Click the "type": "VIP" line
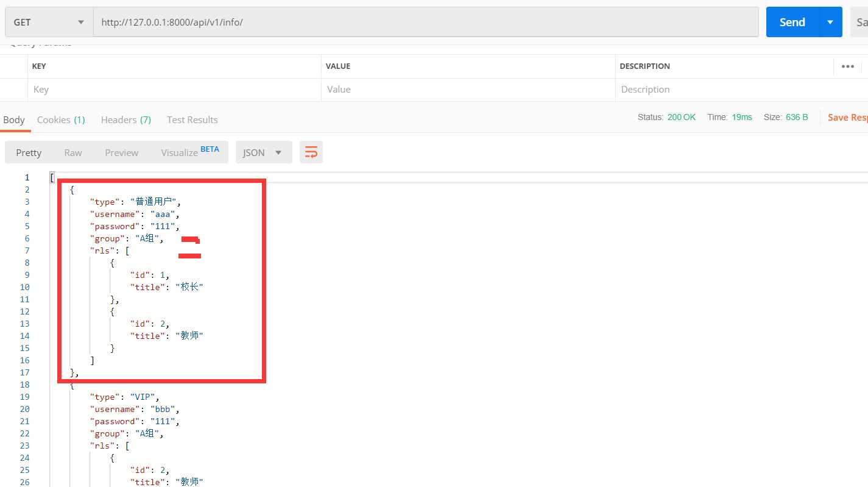The image size is (868, 487). [x=125, y=397]
